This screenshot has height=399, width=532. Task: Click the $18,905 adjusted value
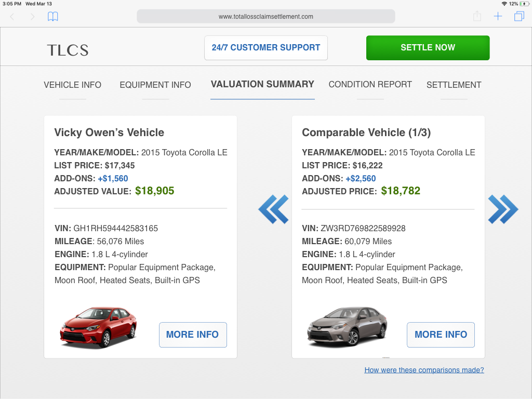[x=155, y=191]
